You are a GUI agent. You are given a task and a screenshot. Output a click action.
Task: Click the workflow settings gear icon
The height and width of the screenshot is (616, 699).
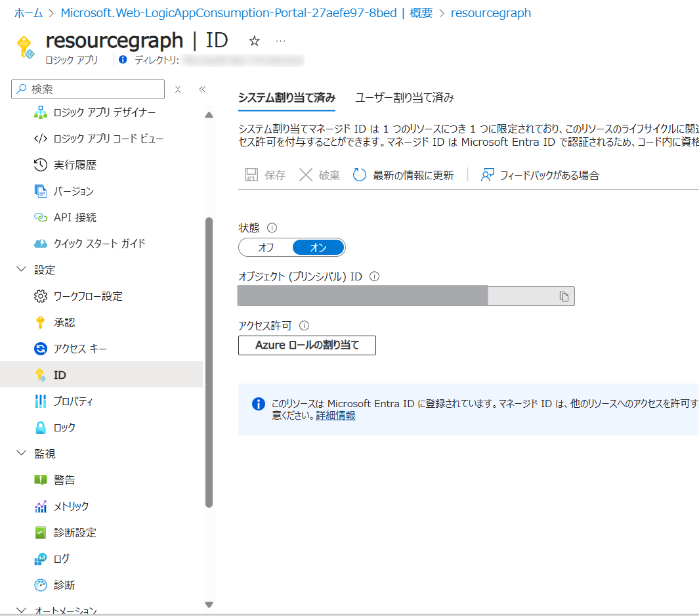(41, 296)
